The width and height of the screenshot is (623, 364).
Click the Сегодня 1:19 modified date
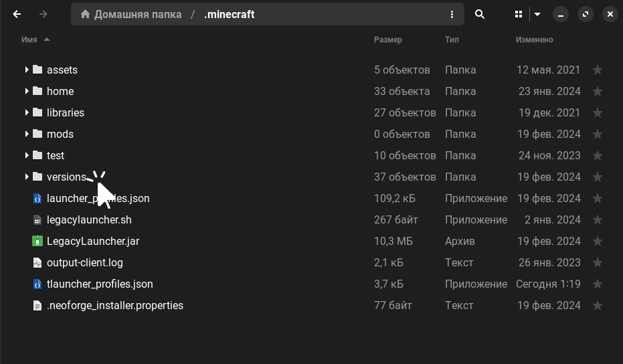[548, 284]
